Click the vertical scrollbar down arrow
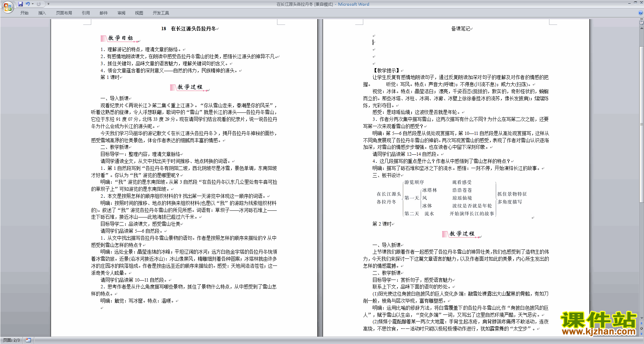644x344 pixels. 642,318
